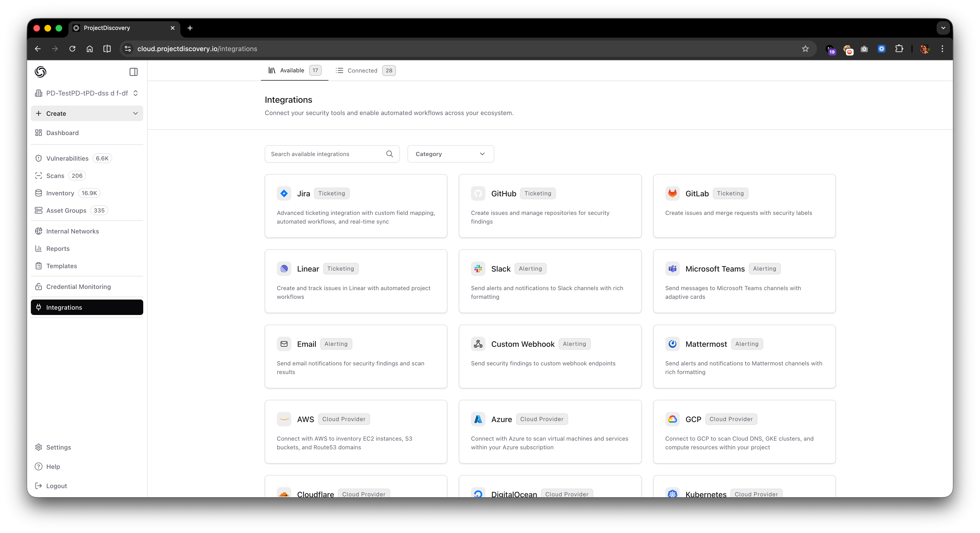
Task: Click the GitLab fox logo
Action: [x=672, y=193]
